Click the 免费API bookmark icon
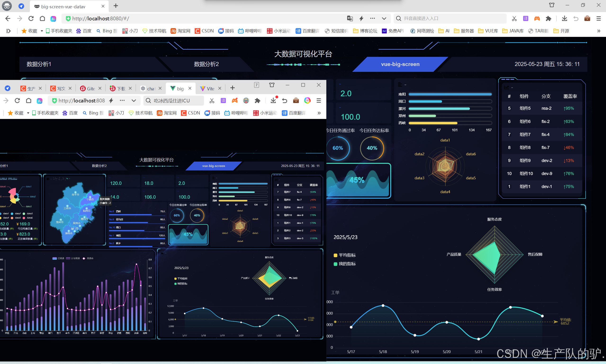The image size is (606, 364). (384, 31)
